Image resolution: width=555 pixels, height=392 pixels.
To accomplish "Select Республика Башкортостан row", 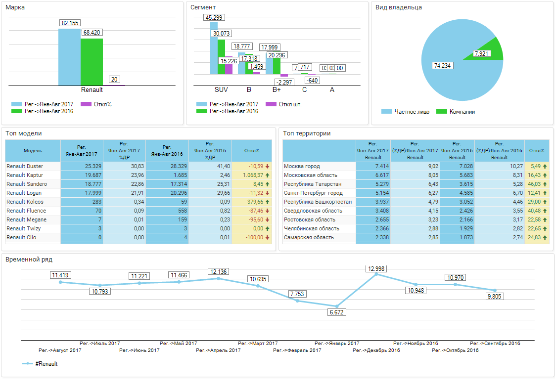I will coord(416,202).
